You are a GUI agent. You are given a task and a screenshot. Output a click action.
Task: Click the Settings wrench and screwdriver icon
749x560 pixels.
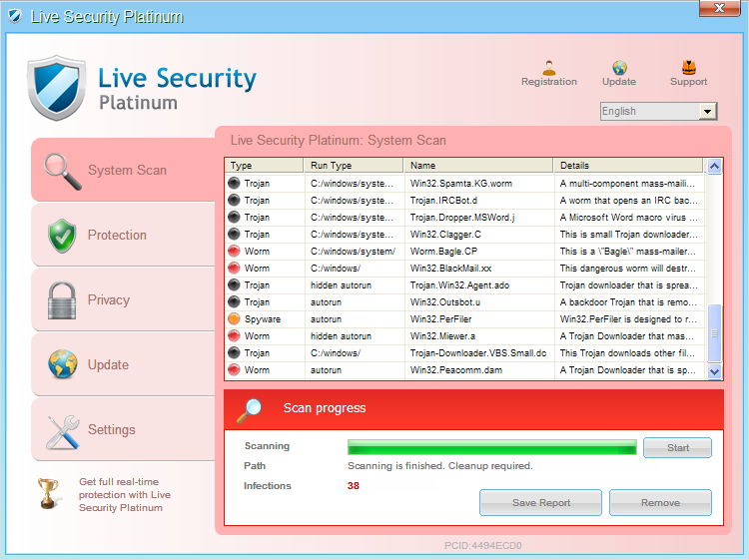(63, 431)
